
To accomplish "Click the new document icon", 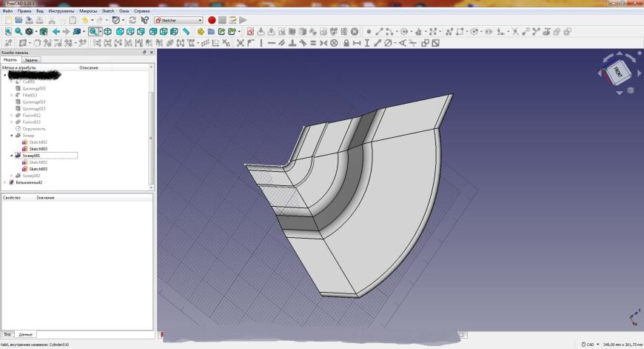I will click(7, 20).
